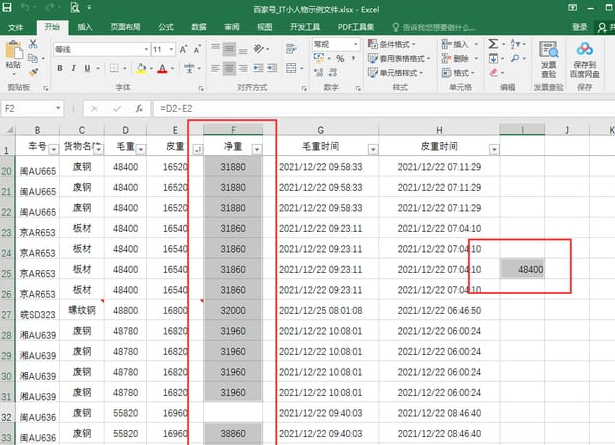Image resolution: width=615 pixels, height=445 pixels.
Task: Open the Name Box dropdown for F2
Action: click(x=58, y=108)
